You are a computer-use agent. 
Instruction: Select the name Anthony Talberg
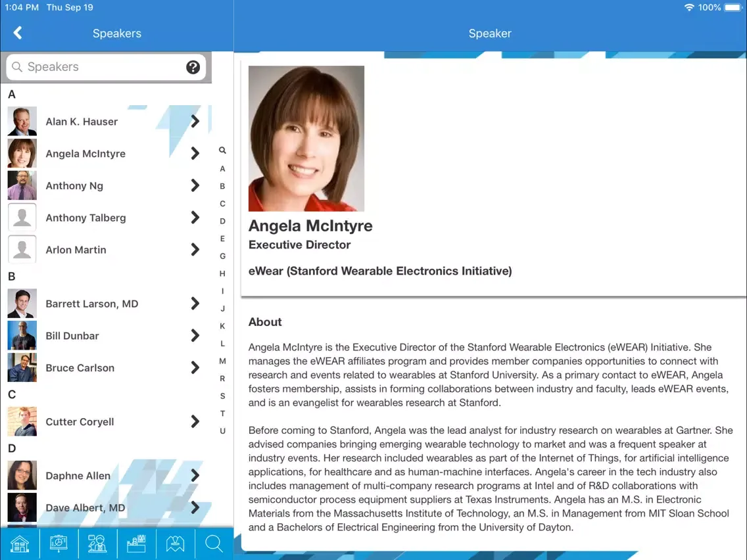pos(85,218)
